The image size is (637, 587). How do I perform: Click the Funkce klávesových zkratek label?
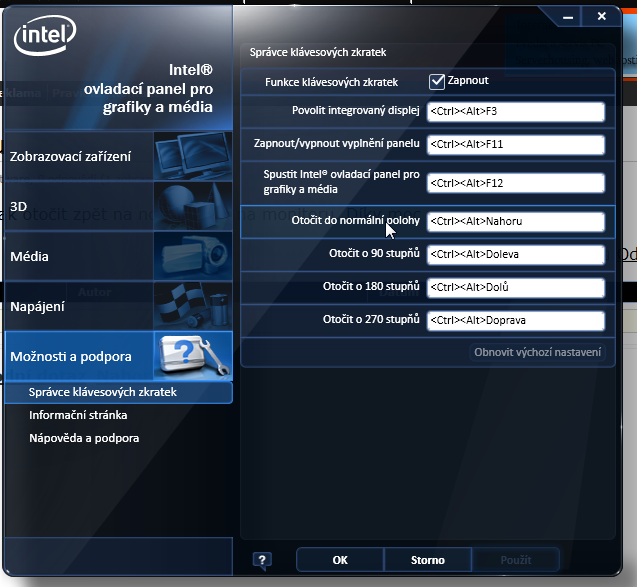pos(332,82)
